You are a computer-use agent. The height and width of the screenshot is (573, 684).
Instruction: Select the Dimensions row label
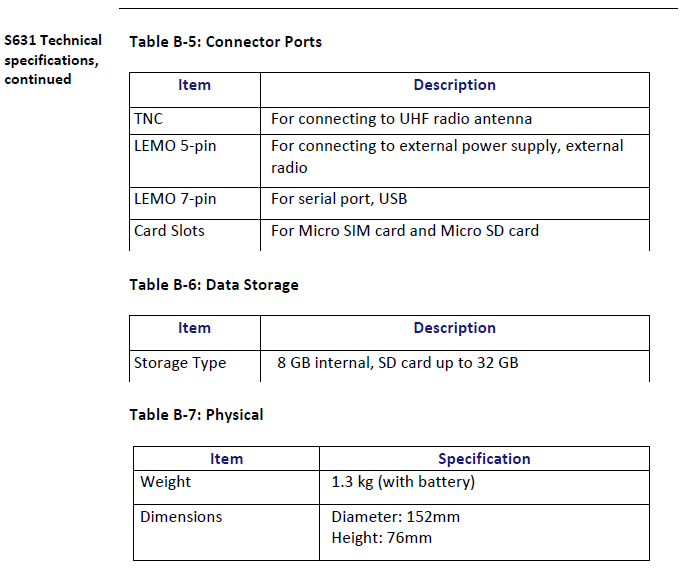click(x=181, y=517)
